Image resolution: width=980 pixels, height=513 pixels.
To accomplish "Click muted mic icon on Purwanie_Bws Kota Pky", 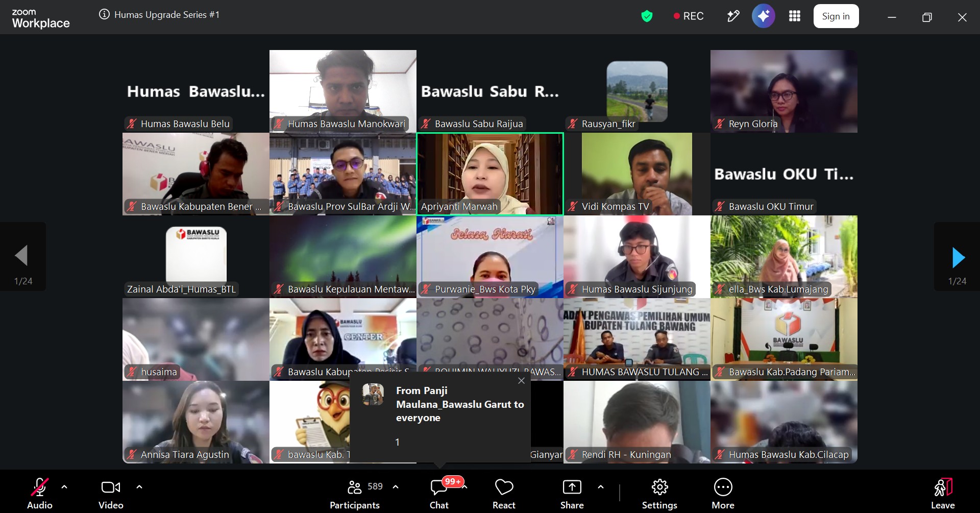I will (426, 289).
